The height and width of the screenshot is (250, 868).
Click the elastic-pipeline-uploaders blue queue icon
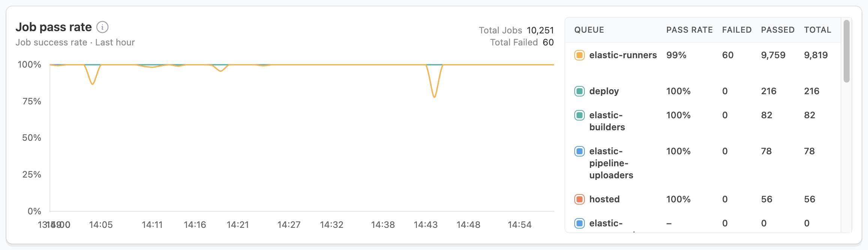point(580,151)
